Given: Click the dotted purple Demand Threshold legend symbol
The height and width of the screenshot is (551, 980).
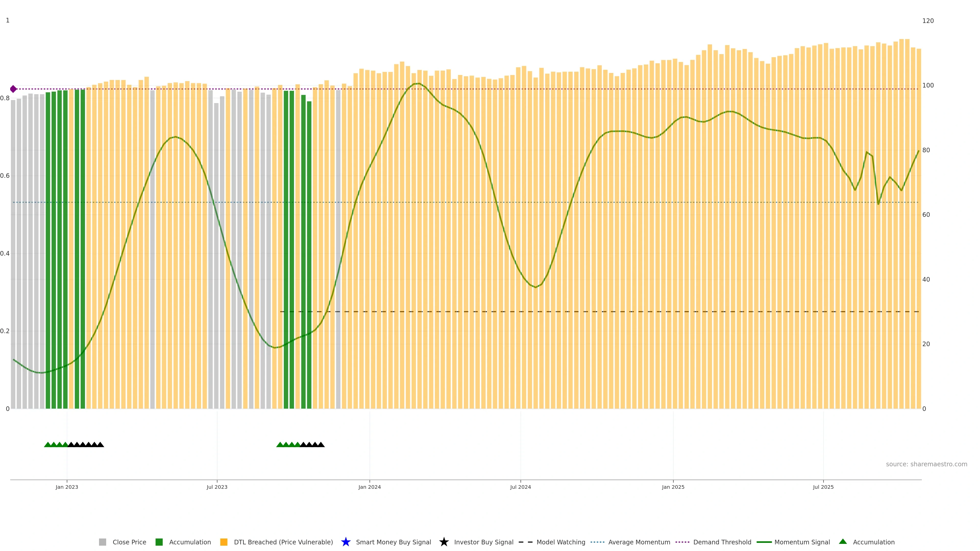Looking at the screenshot, I should [x=682, y=542].
